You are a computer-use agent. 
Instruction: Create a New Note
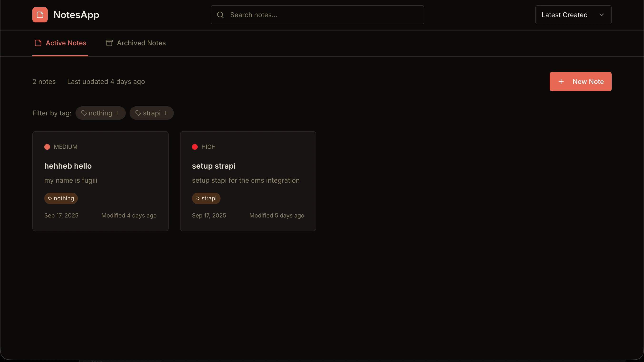tap(580, 82)
